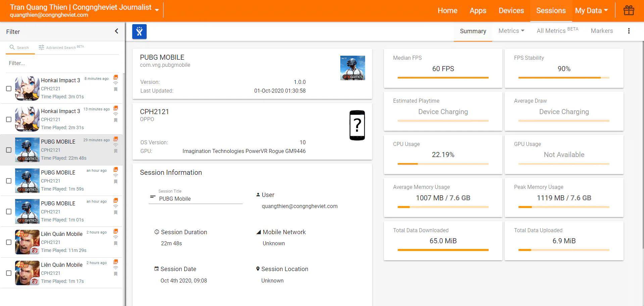The height and width of the screenshot is (306, 644).
Task: Click the bookmark icon on first Honkai Impact 3 session
Action: [x=116, y=89]
